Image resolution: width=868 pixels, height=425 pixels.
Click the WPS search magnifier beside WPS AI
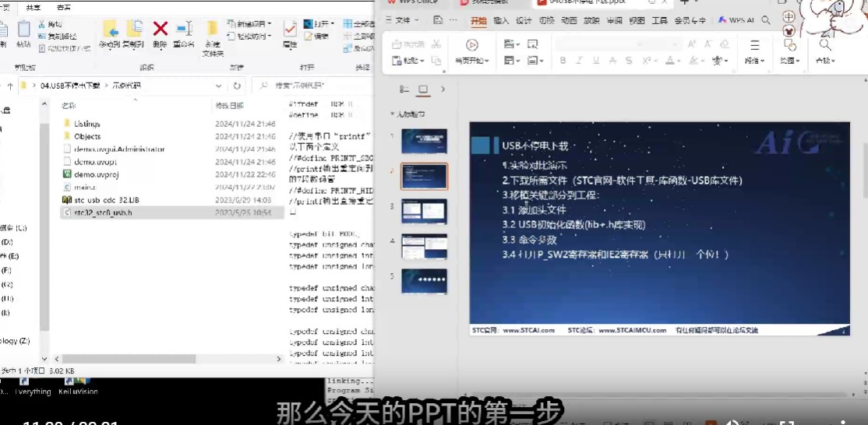[766, 20]
